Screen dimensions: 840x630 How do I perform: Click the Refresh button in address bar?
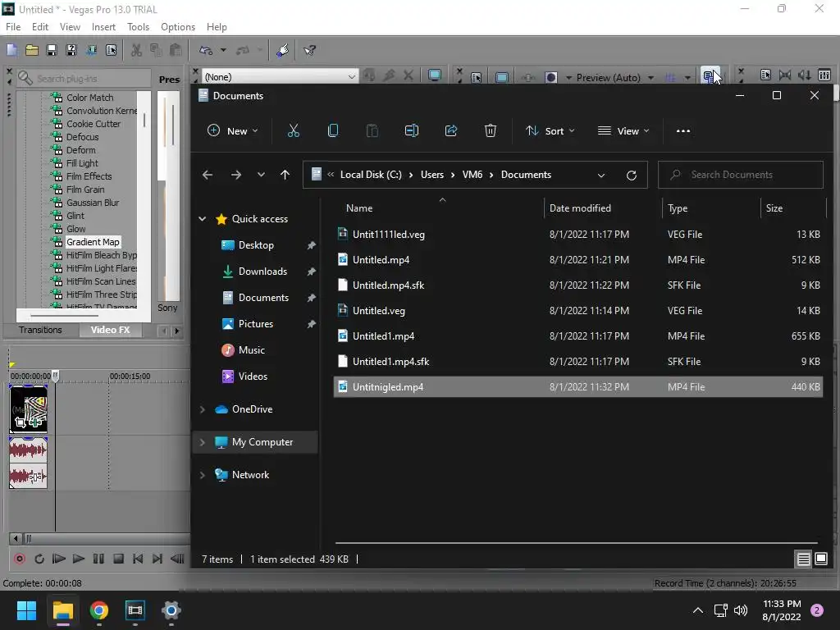pos(632,176)
